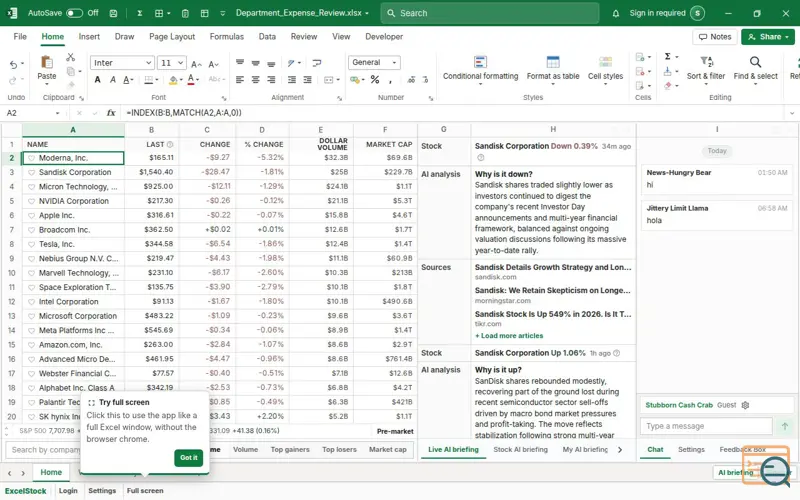The width and height of the screenshot is (800, 500).
Task: Click info icon next to LAST header
Action: (x=170, y=144)
